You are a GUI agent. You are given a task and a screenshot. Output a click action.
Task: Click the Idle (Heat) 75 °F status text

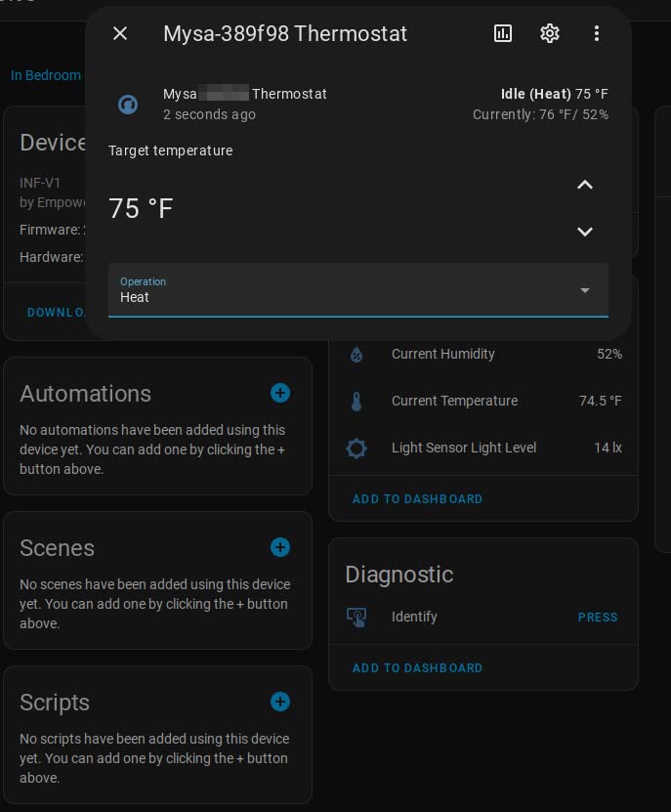click(555, 94)
